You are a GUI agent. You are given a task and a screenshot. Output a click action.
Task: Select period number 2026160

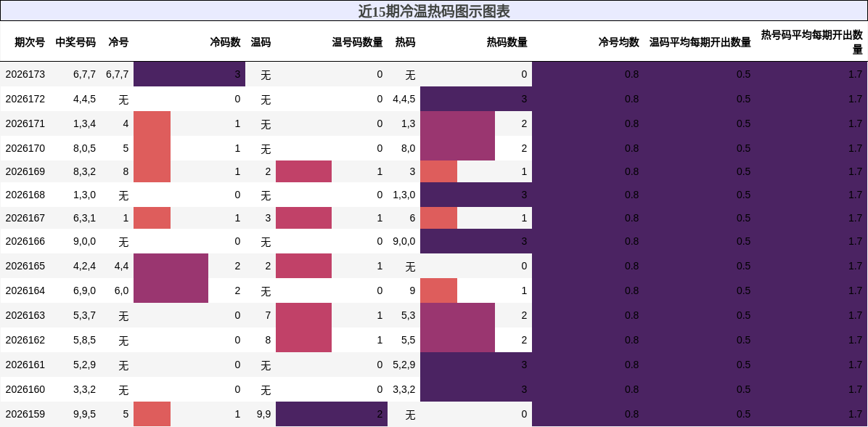point(25,389)
